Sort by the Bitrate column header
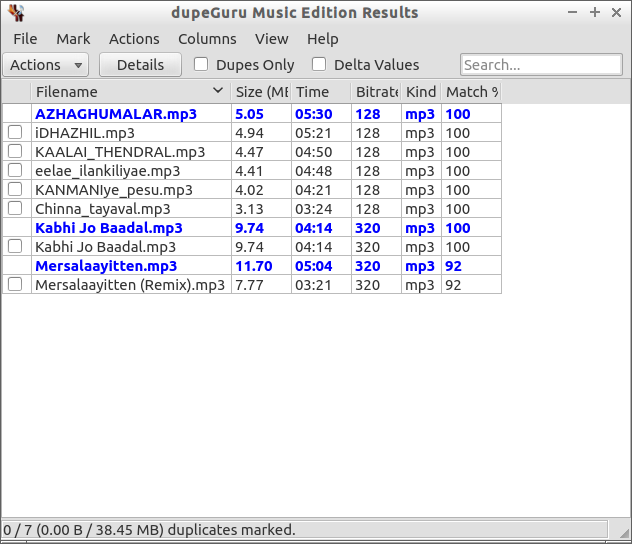 point(376,92)
